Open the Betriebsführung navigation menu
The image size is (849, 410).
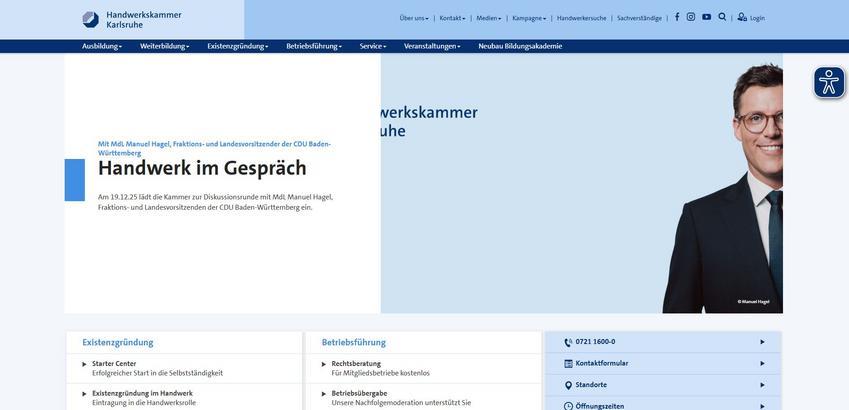(314, 46)
